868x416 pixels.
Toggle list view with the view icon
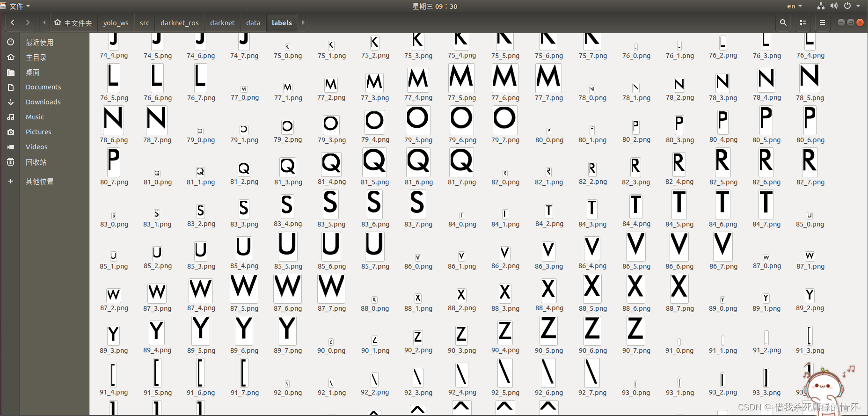click(x=803, y=22)
